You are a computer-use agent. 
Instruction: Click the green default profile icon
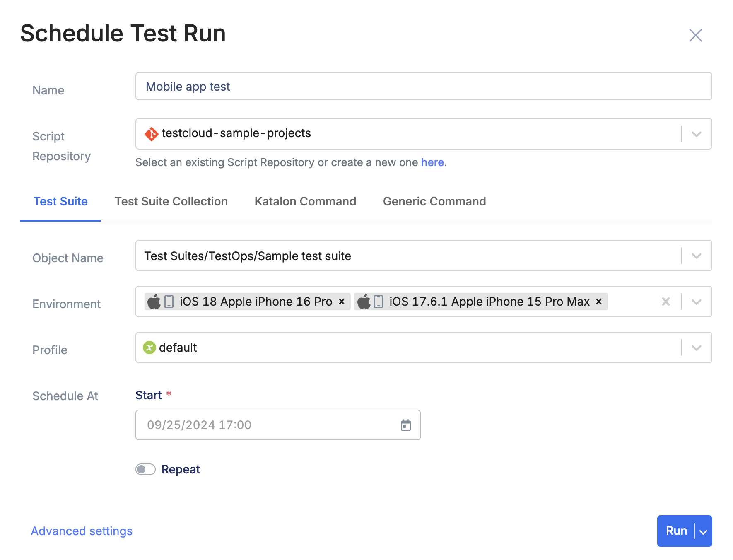click(x=149, y=348)
